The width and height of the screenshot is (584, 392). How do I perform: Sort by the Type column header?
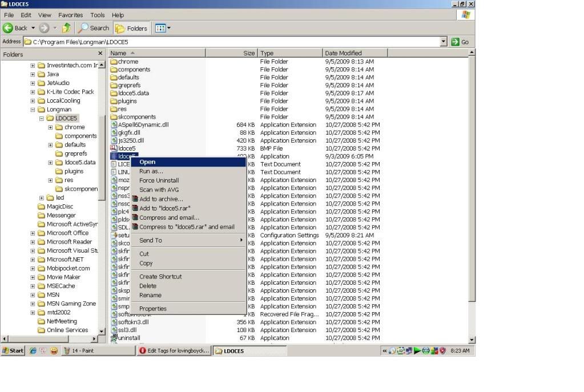290,53
